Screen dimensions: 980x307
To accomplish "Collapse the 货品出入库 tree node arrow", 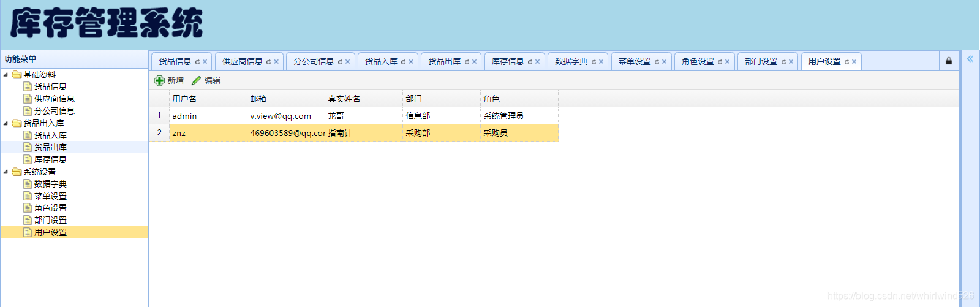I will (6, 123).
